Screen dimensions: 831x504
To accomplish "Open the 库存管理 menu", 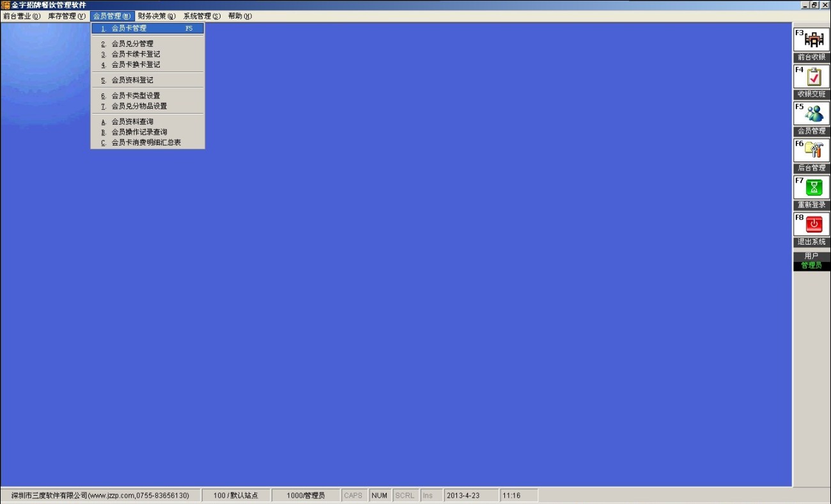I will (x=66, y=16).
